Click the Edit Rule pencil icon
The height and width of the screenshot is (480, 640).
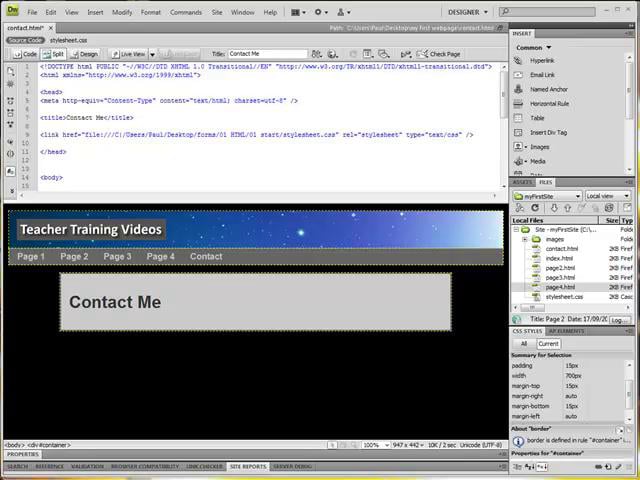[618, 467]
